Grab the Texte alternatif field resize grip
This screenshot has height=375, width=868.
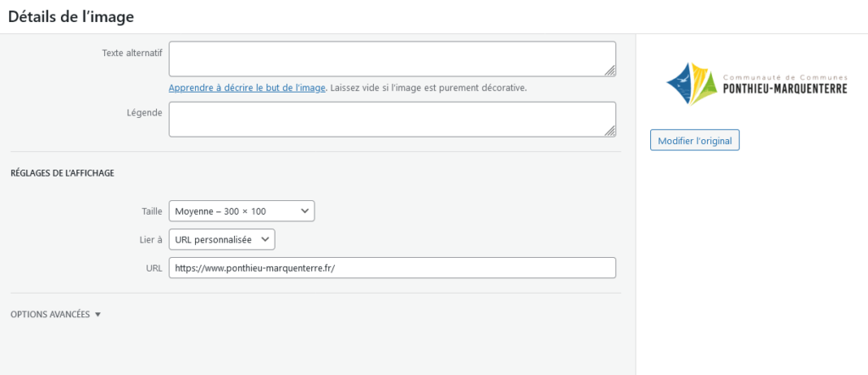click(609, 70)
